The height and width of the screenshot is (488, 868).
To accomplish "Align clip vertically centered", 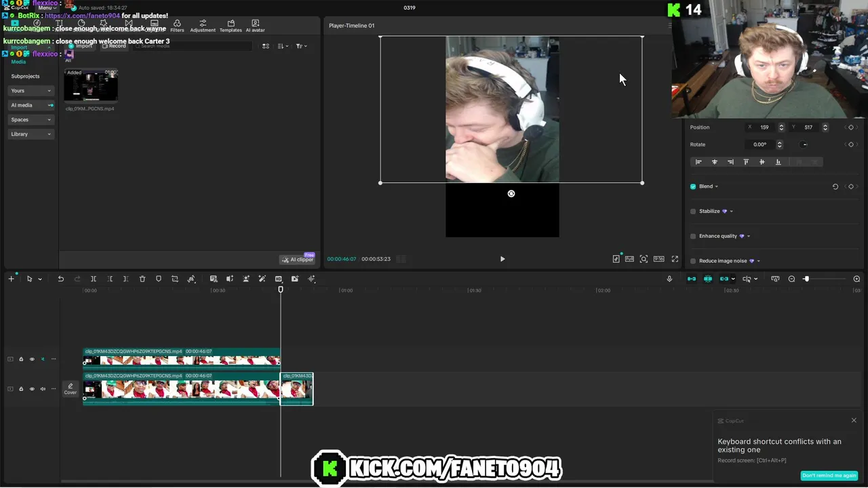I will coord(762,162).
